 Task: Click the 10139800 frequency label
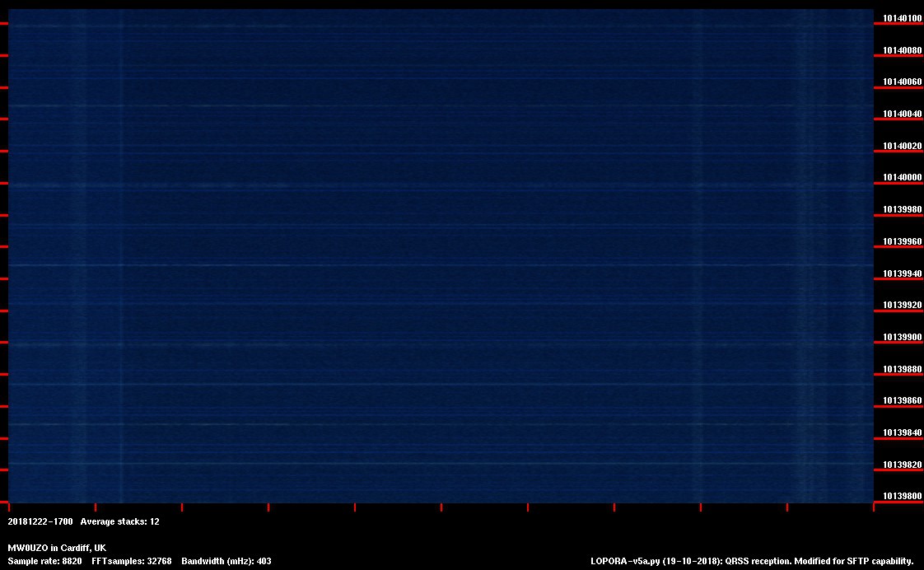[x=902, y=497]
